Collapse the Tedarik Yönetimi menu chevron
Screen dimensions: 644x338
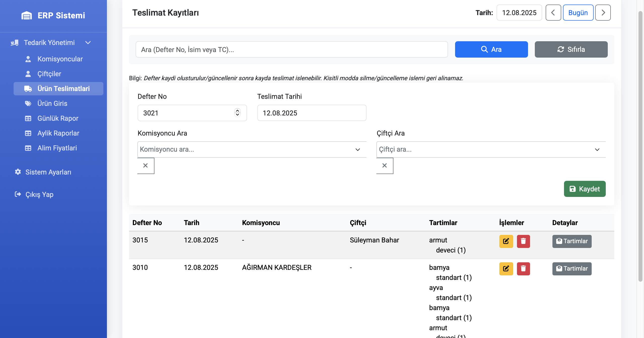point(88,43)
